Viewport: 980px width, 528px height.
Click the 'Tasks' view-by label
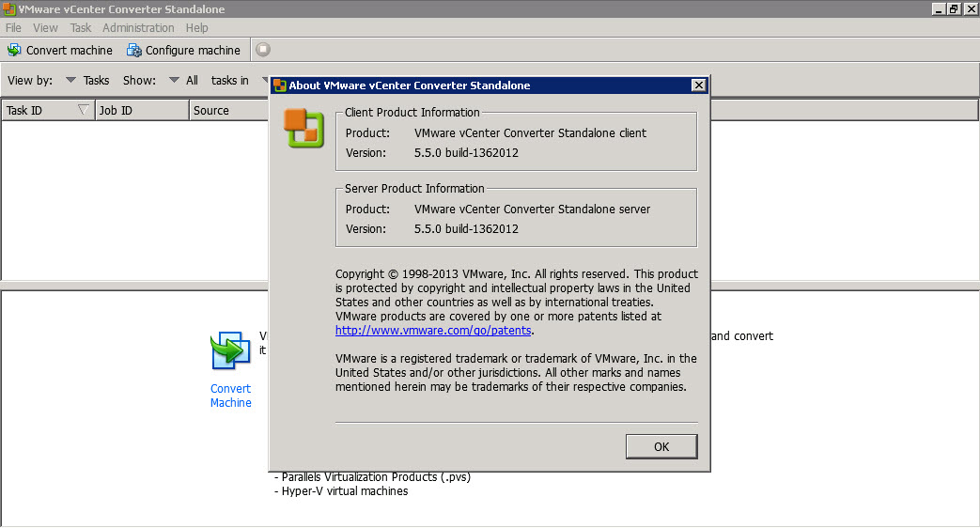click(x=96, y=80)
